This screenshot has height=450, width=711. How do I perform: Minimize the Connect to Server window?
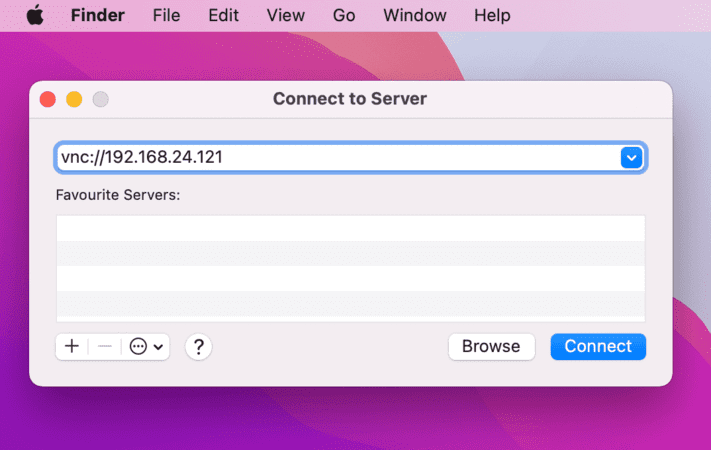coord(74,99)
